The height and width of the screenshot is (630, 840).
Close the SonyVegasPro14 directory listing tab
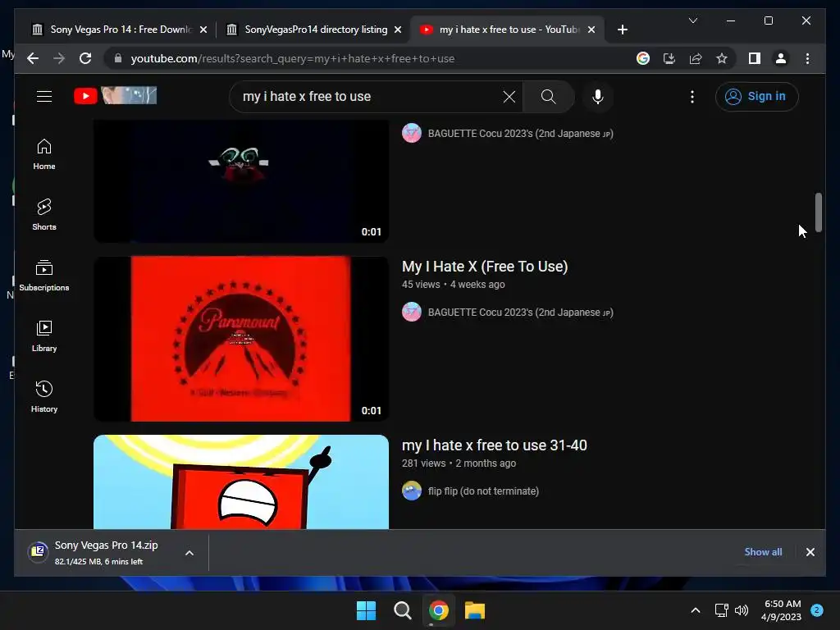point(398,30)
